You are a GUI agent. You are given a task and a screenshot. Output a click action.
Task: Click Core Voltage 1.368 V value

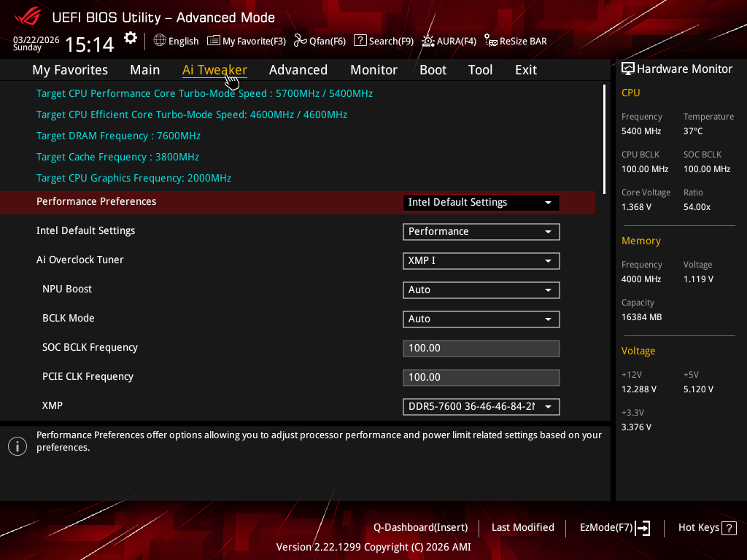[x=636, y=207]
